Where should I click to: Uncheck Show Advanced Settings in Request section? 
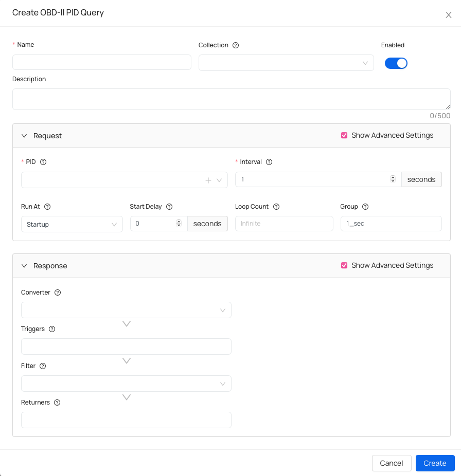click(x=344, y=135)
